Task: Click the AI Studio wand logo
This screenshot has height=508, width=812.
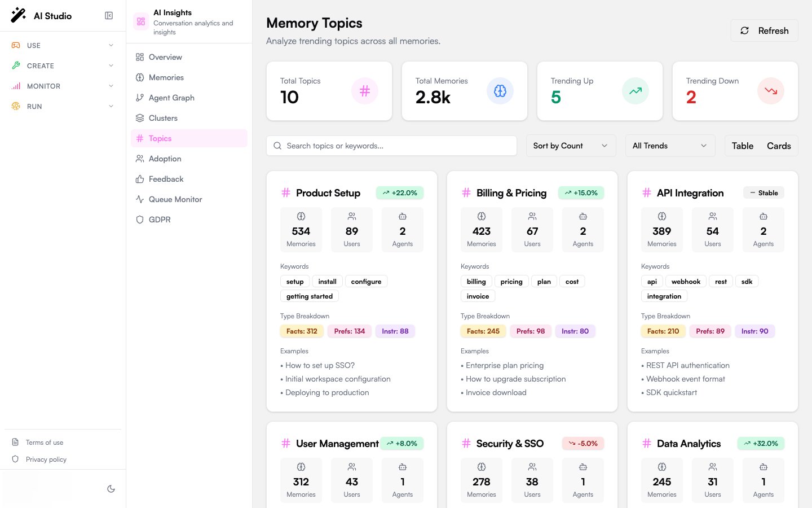Action: [x=19, y=15]
